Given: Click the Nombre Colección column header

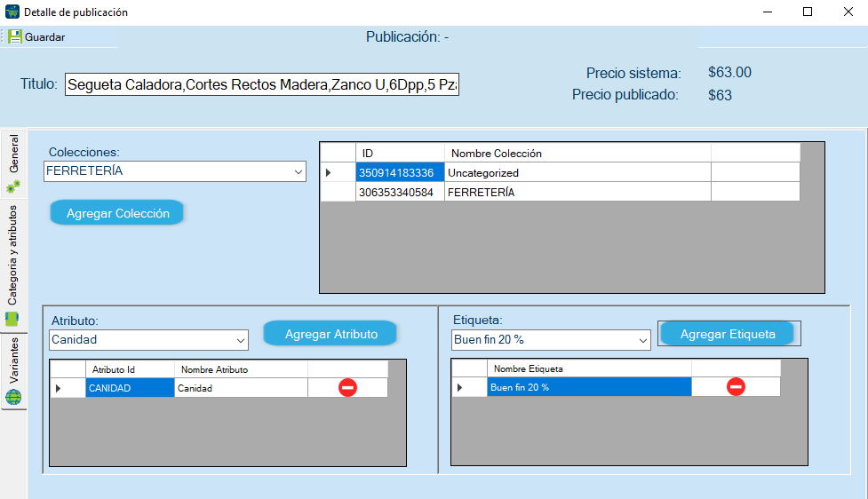Looking at the screenshot, I should [x=577, y=154].
